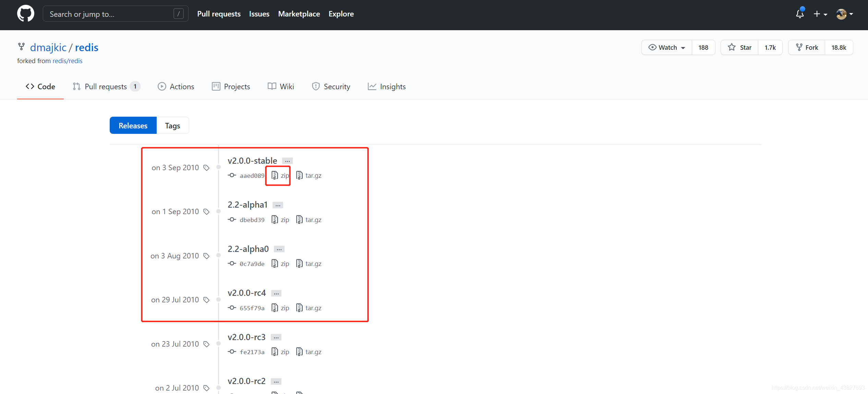The width and height of the screenshot is (868, 394).
Task: Open the v2.0.0-rc2 tag title
Action: click(x=246, y=381)
